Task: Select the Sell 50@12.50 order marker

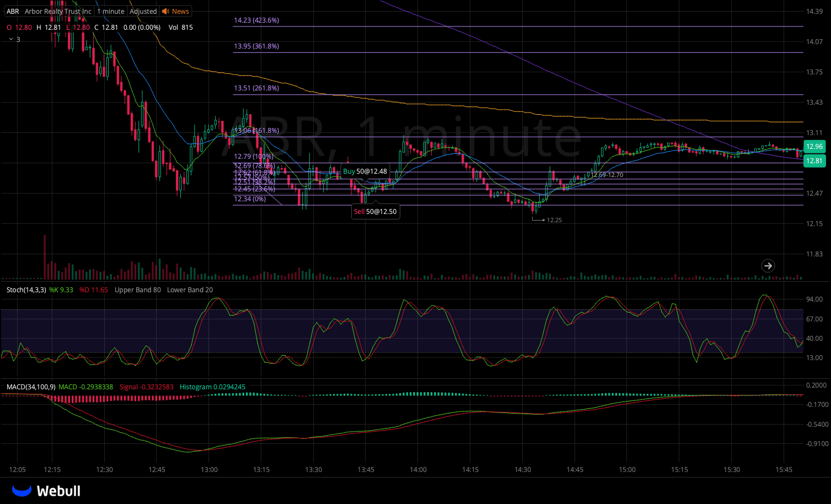Action: (x=376, y=211)
